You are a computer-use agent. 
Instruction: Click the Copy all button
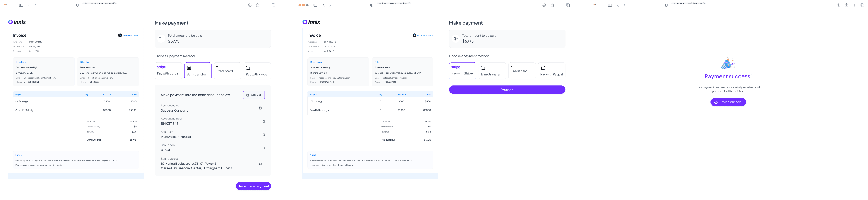254,95
